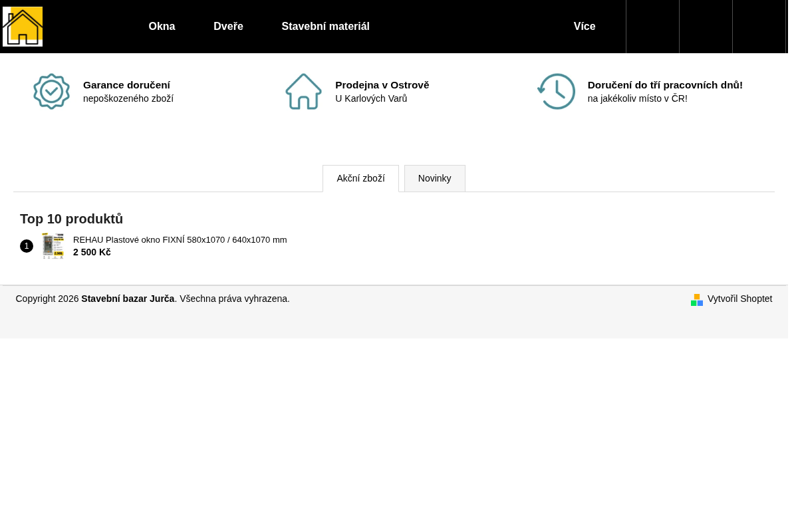
Task: Click the Prodejna v Ostrově heading
Action: click(x=382, y=85)
